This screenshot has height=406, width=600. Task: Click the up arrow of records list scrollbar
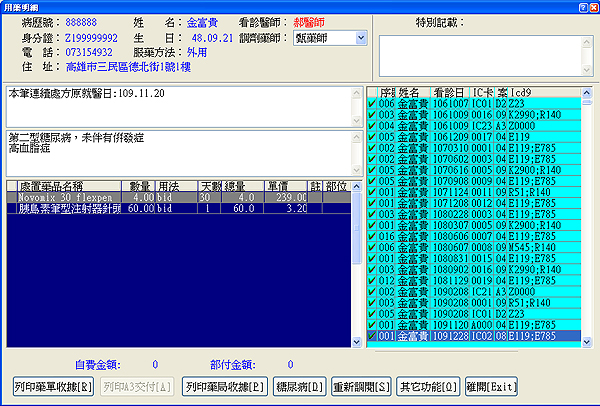pyautogui.click(x=588, y=91)
